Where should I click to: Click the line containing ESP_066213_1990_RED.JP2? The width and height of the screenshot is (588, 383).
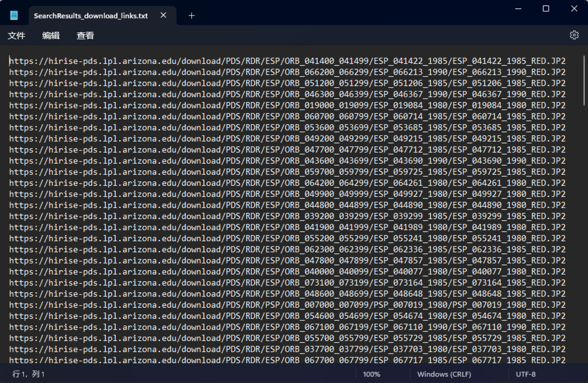click(x=287, y=72)
